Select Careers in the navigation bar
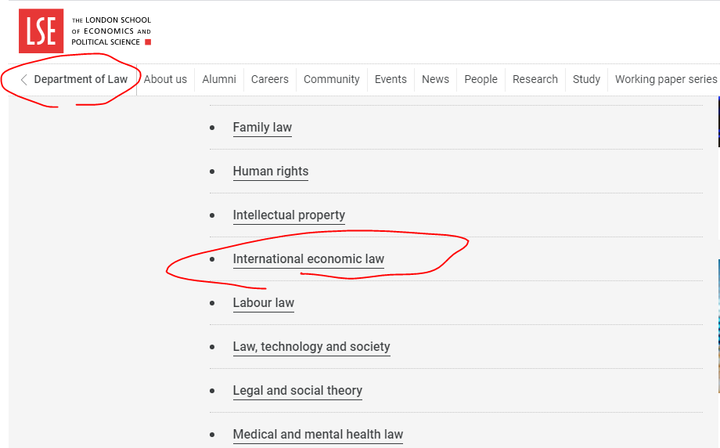This screenshot has height=448, width=720. pyautogui.click(x=270, y=79)
